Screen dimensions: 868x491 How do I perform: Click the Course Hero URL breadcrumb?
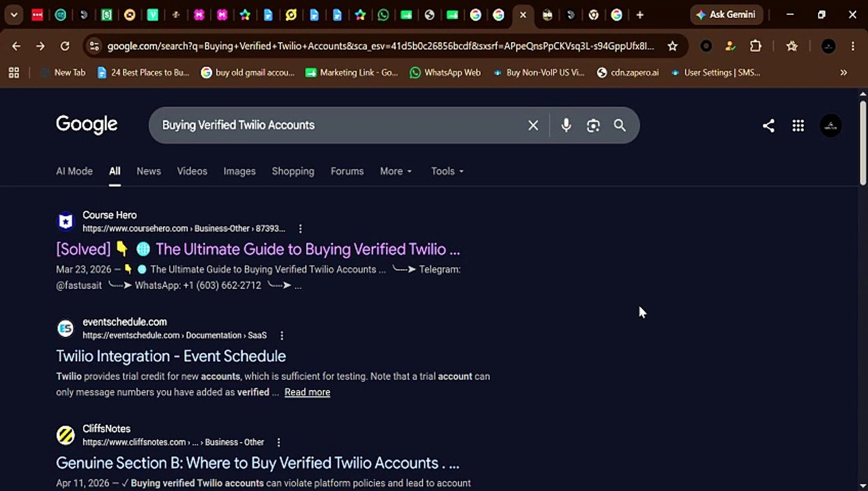(184, 228)
